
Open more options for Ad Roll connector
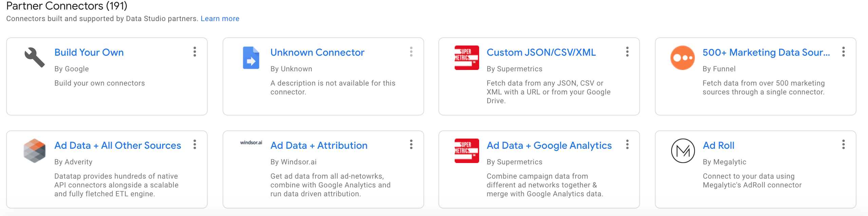coord(844,145)
